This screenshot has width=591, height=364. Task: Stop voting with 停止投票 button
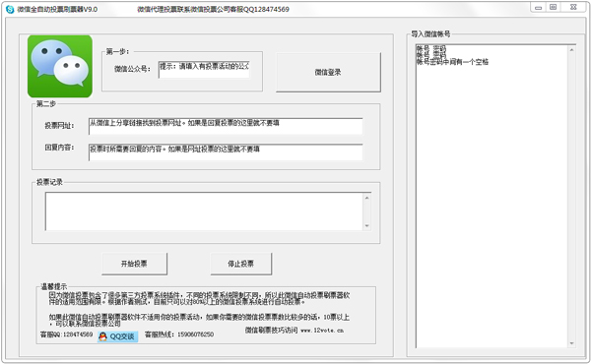coord(241,264)
